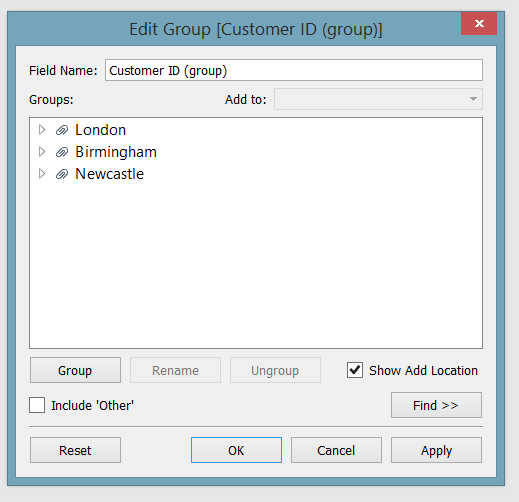Select the Newcastle group name
This screenshot has width=519, height=502.
(109, 174)
